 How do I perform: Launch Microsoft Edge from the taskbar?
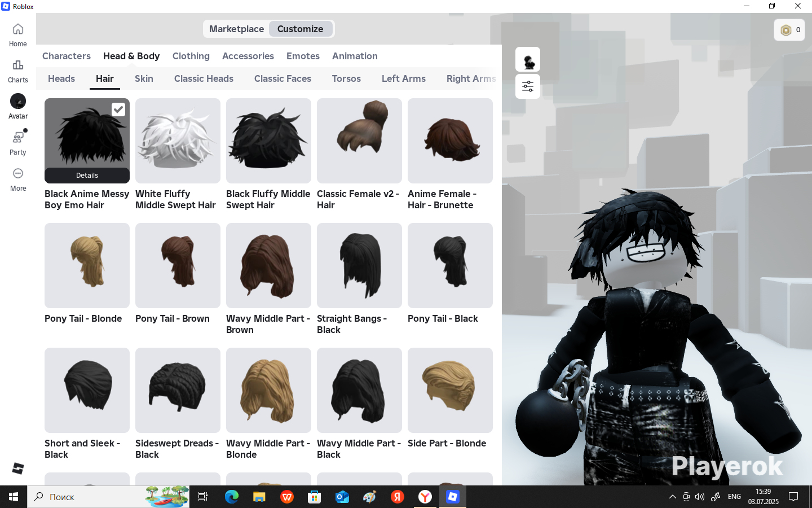coord(232,497)
